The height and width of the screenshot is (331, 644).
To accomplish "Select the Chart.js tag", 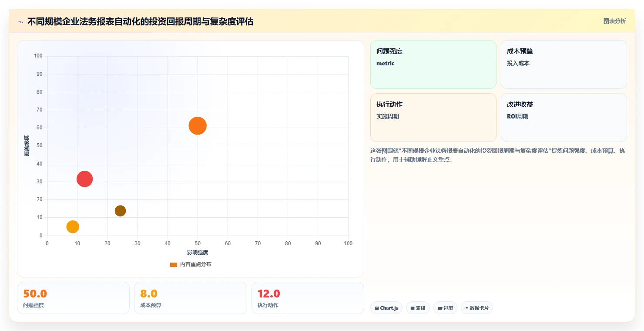I will [x=386, y=308].
